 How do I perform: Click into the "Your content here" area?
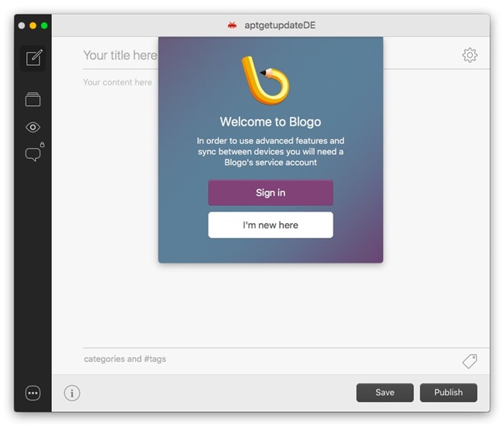[118, 82]
